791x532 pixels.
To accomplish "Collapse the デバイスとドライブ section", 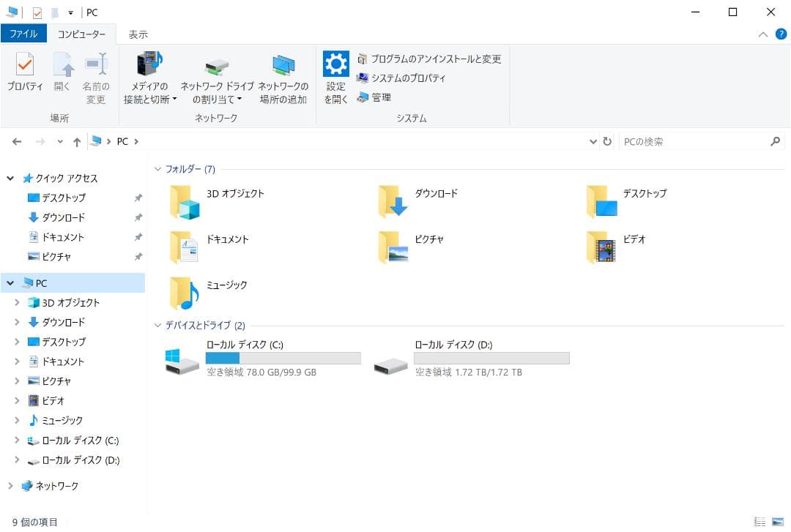I will (x=157, y=325).
